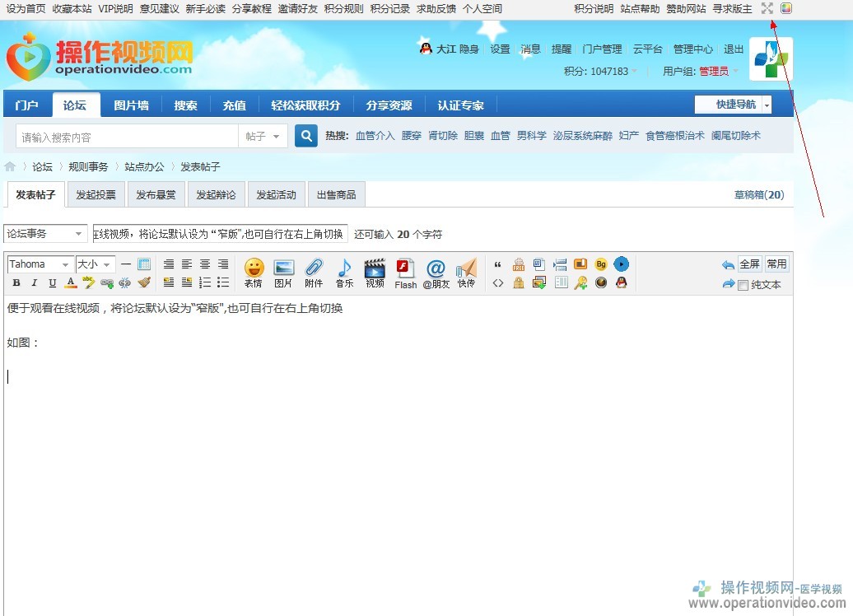Expand the 大小 font size dropdown
The image size is (853, 616).
point(95,264)
